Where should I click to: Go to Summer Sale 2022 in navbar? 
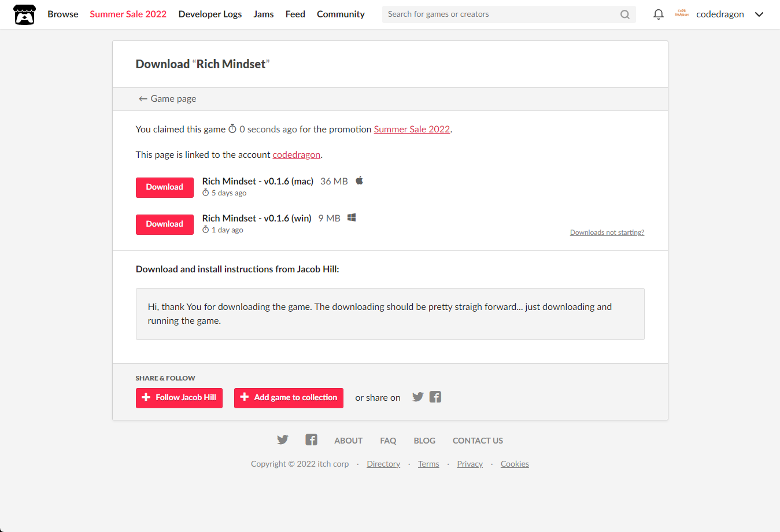click(128, 14)
